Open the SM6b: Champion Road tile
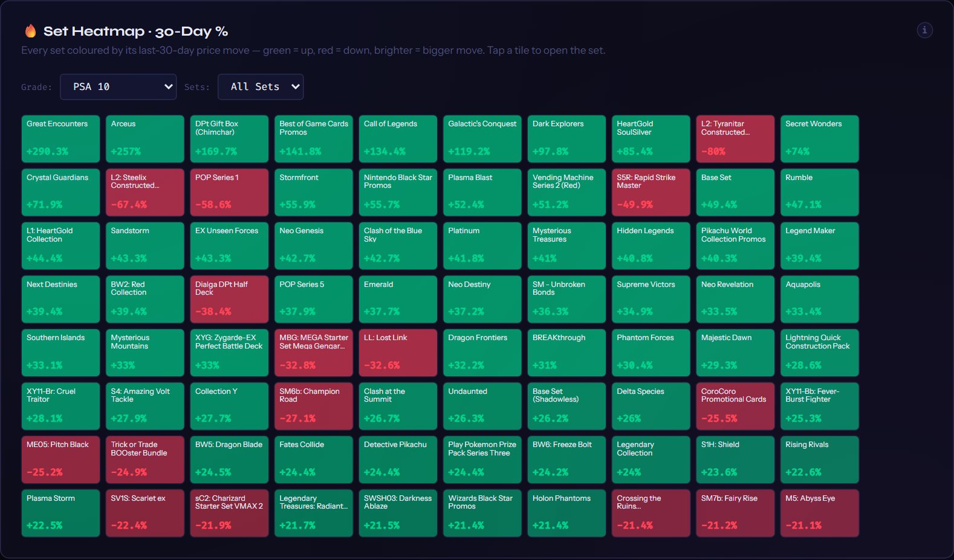This screenshot has height=560, width=954. [x=314, y=406]
